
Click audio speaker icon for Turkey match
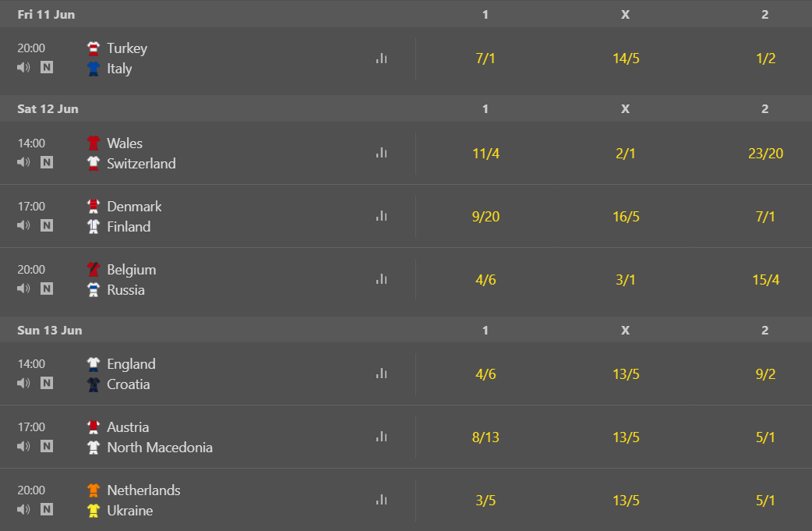23,67
